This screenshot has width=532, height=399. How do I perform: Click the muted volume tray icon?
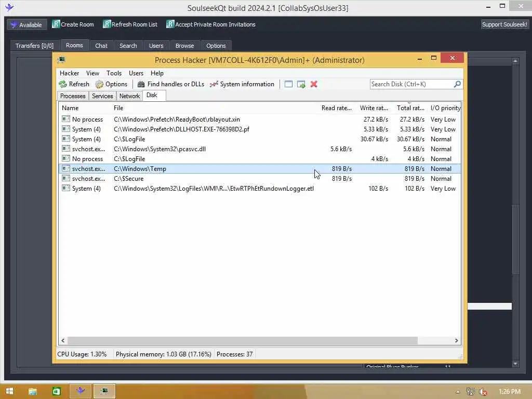[x=483, y=392]
